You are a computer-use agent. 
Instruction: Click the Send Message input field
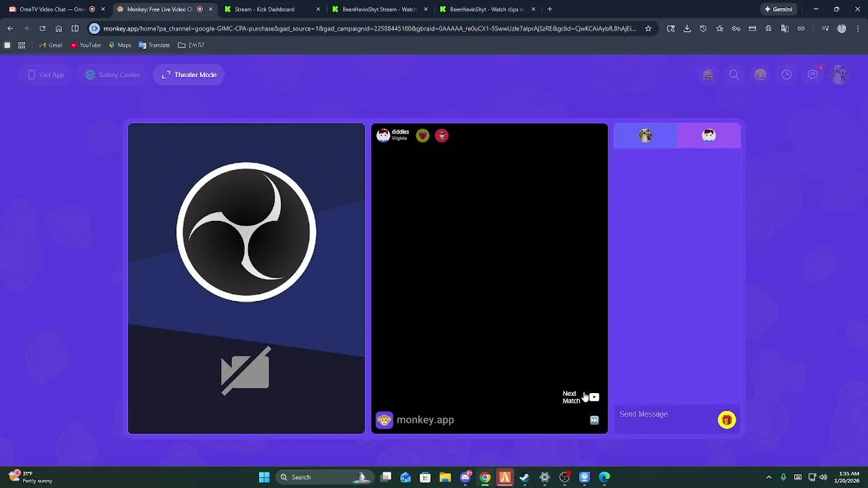(665, 414)
